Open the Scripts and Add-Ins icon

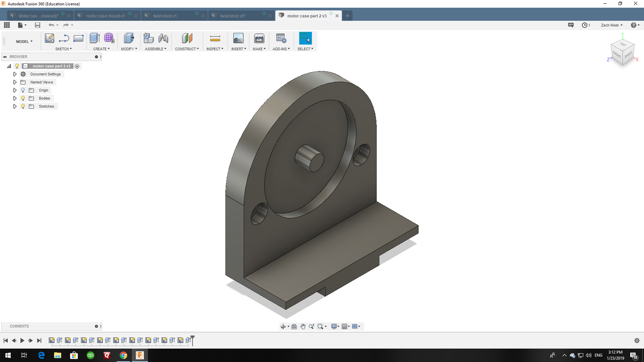click(281, 38)
